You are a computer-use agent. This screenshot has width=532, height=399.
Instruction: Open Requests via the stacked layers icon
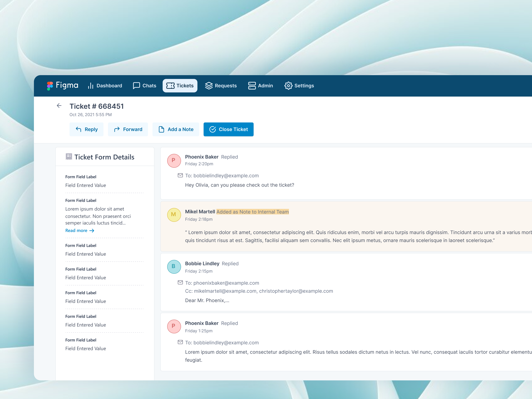tap(209, 86)
